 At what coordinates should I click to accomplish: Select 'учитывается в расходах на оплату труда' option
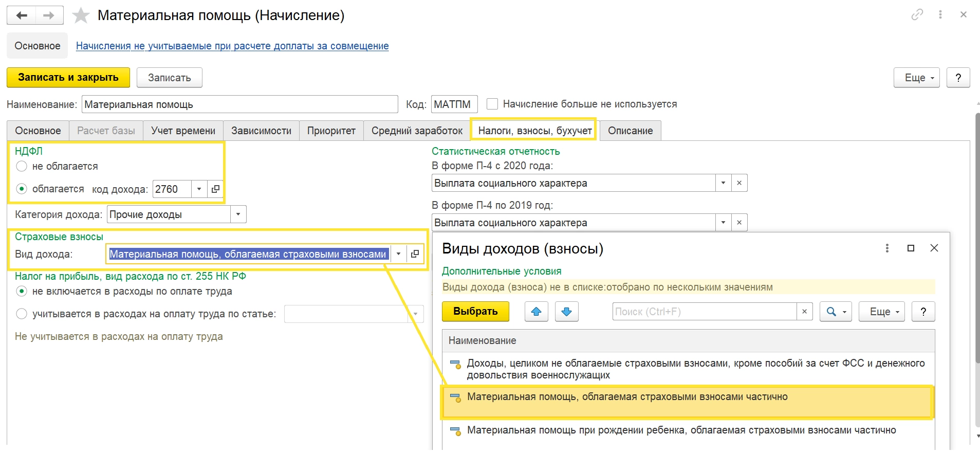[22, 314]
